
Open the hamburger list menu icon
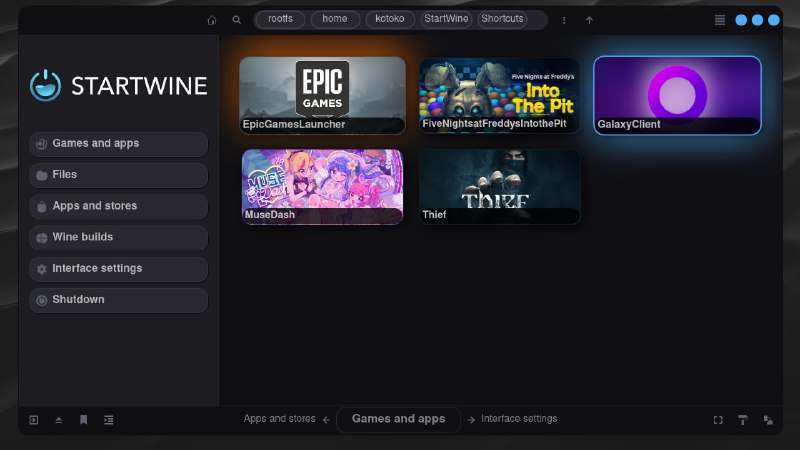[719, 20]
